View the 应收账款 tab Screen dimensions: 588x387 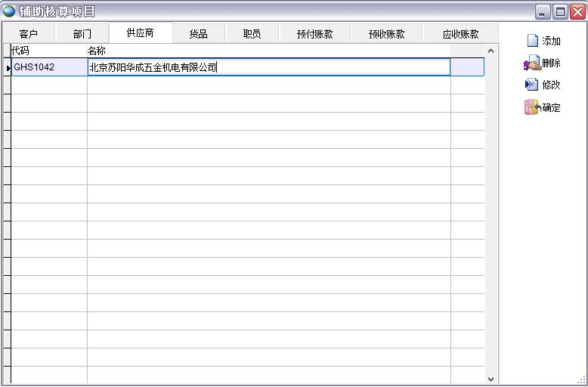(x=460, y=34)
